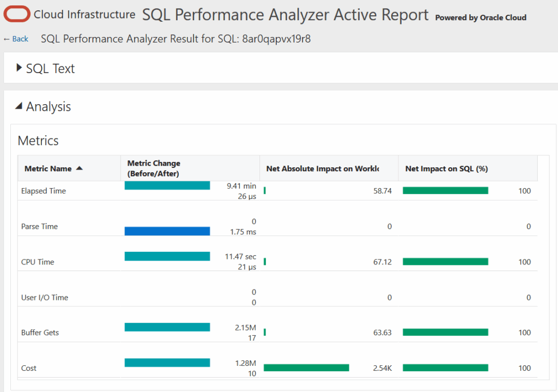Select the User I/O Time row
558x392 pixels.
[45, 298]
